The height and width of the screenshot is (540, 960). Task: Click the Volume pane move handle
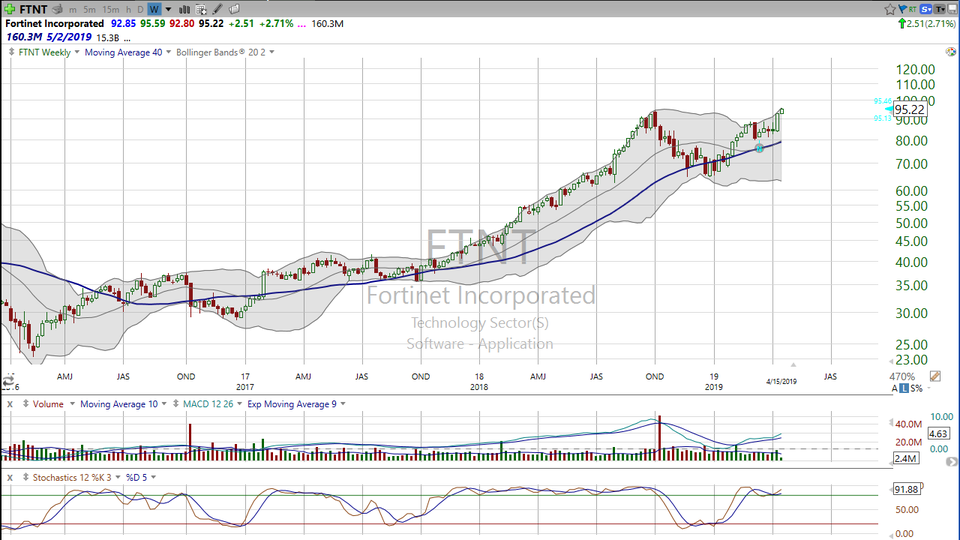pos(25,404)
